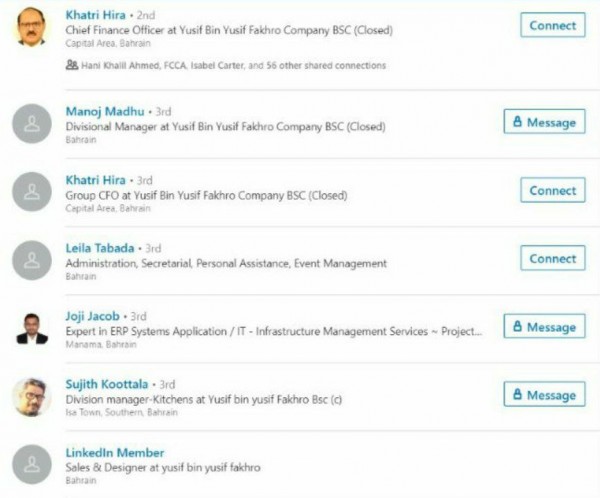
Task: Send a message to Manoj Madhu
Action: (544, 122)
